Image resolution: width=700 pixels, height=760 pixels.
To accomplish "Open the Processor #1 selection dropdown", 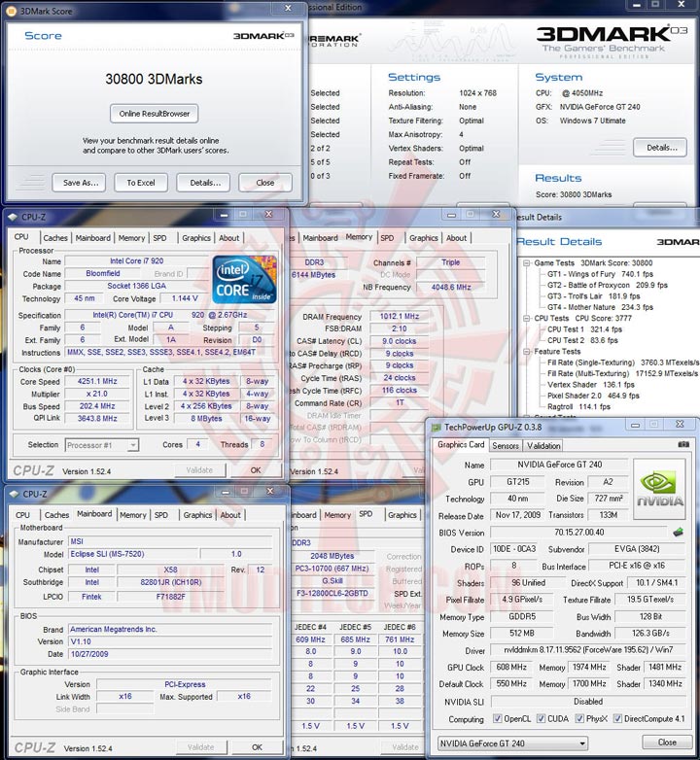I will tap(102, 445).
